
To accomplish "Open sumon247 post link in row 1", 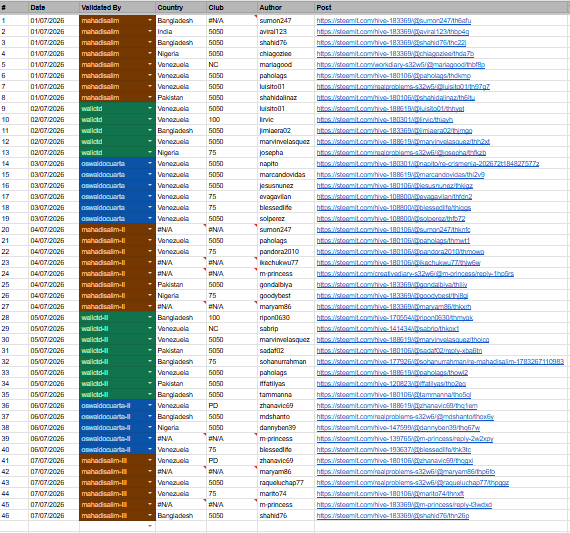I will 394,21.
